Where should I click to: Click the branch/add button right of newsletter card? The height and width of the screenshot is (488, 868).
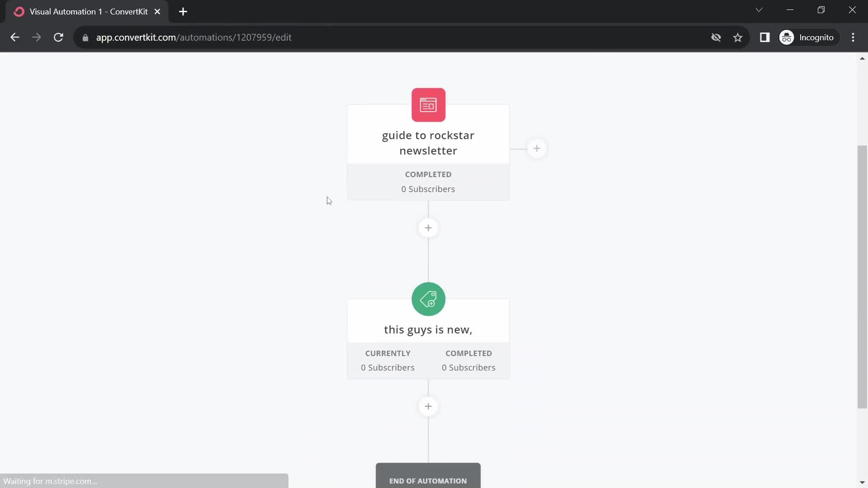tap(536, 148)
